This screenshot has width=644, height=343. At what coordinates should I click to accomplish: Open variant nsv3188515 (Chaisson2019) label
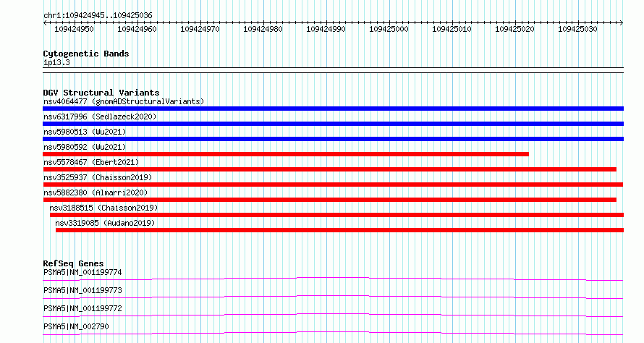pyautogui.click(x=103, y=208)
